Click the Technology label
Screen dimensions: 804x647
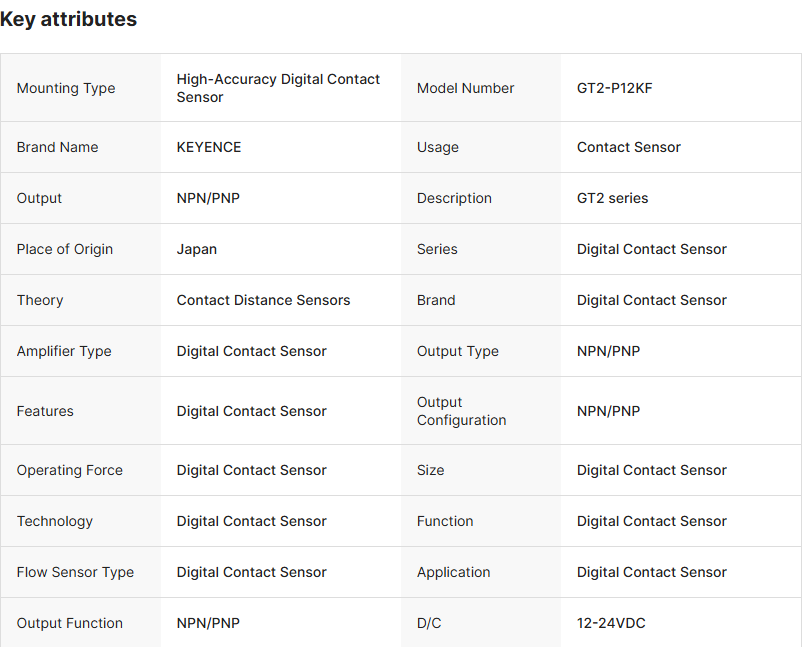coord(55,521)
